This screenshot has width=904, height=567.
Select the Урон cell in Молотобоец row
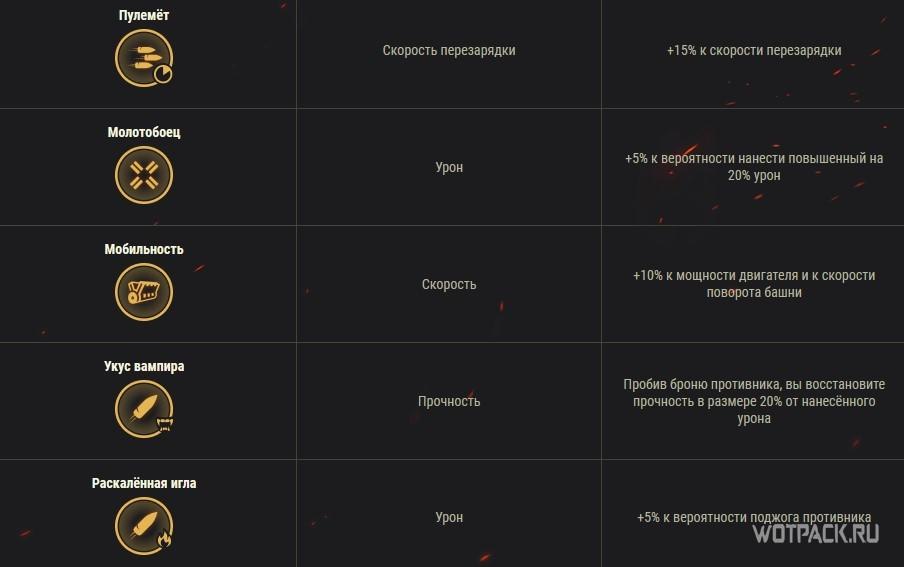click(449, 167)
